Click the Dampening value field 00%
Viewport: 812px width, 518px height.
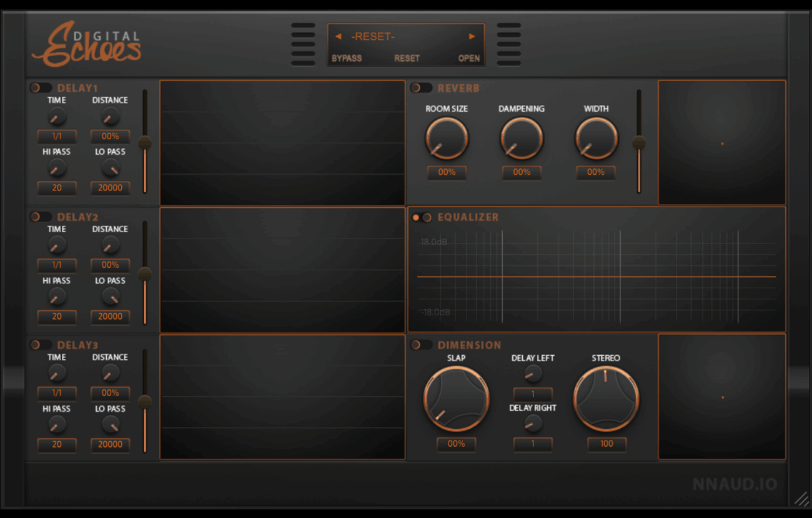click(x=522, y=172)
